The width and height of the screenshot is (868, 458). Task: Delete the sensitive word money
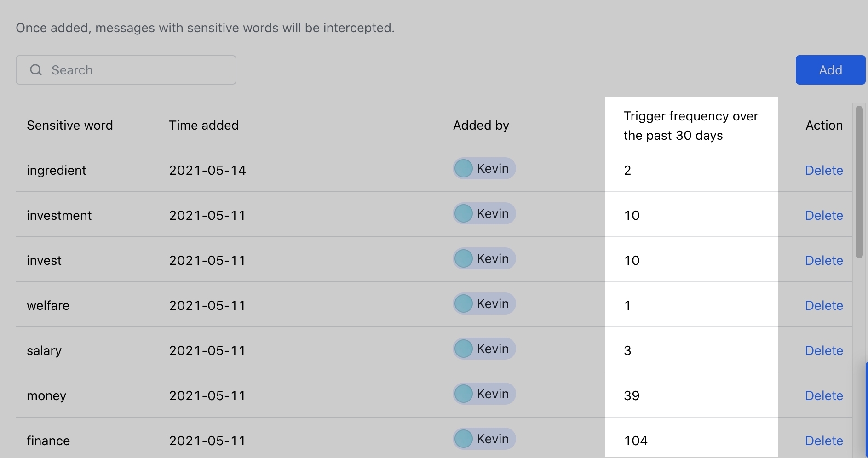tap(824, 396)
